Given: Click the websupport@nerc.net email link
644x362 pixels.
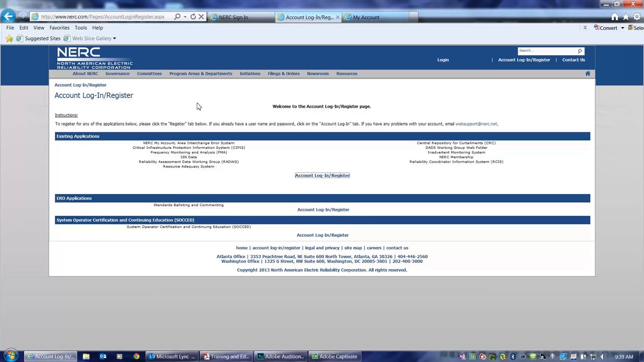Looking at the screenshot, I should tap(476, 124).
